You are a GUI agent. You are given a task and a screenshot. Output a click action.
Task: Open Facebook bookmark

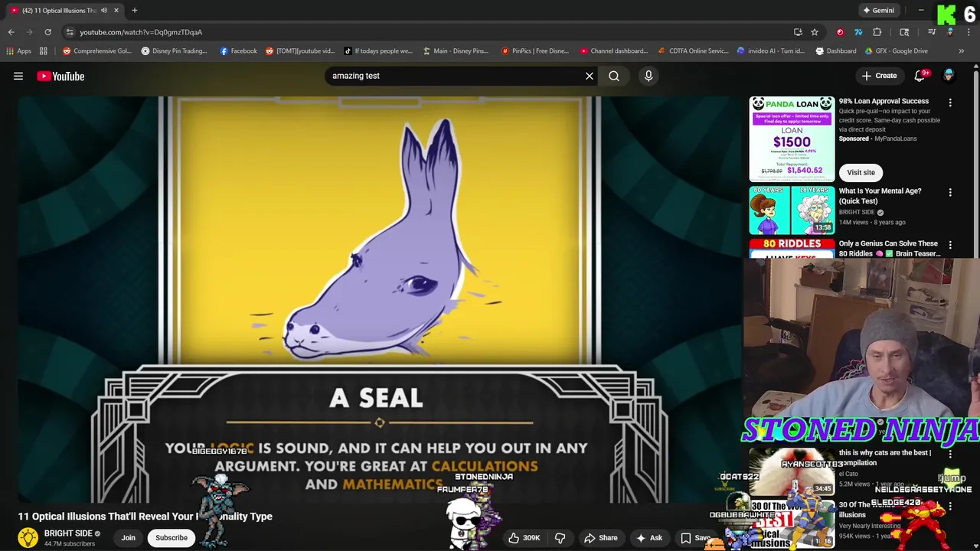click(238, 51)
